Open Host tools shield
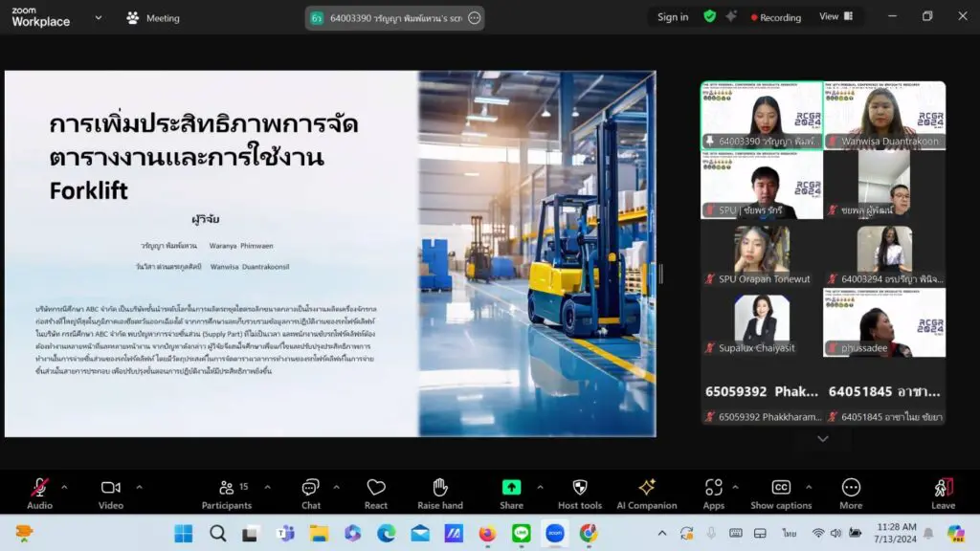This screenshot has height=551, width=980. pyautogui.click(x=580, y=494)
